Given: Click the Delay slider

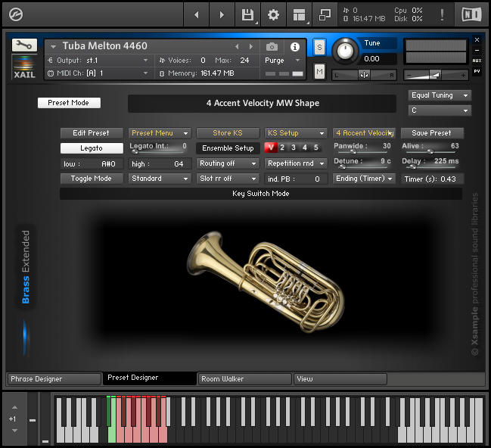Looking at the screenshot, I should pos(430,167).
